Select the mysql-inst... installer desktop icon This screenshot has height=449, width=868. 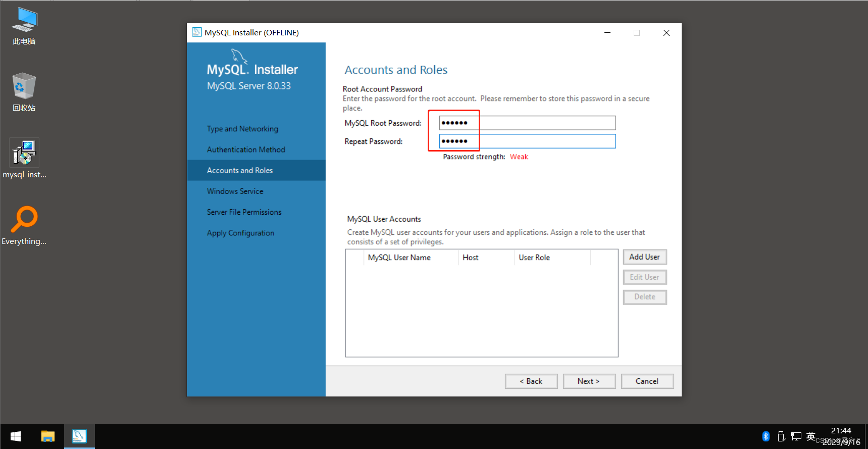tap(24, 159)
